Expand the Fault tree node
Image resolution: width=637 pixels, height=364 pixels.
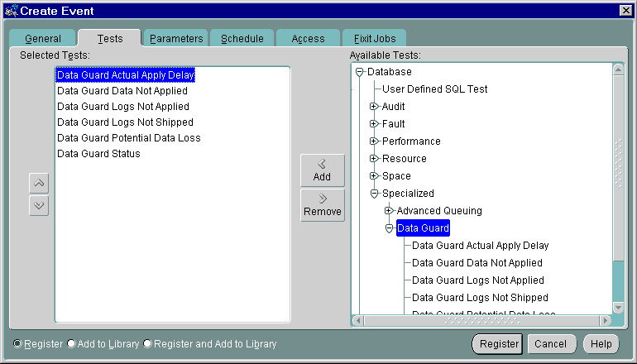click(374, 124)
